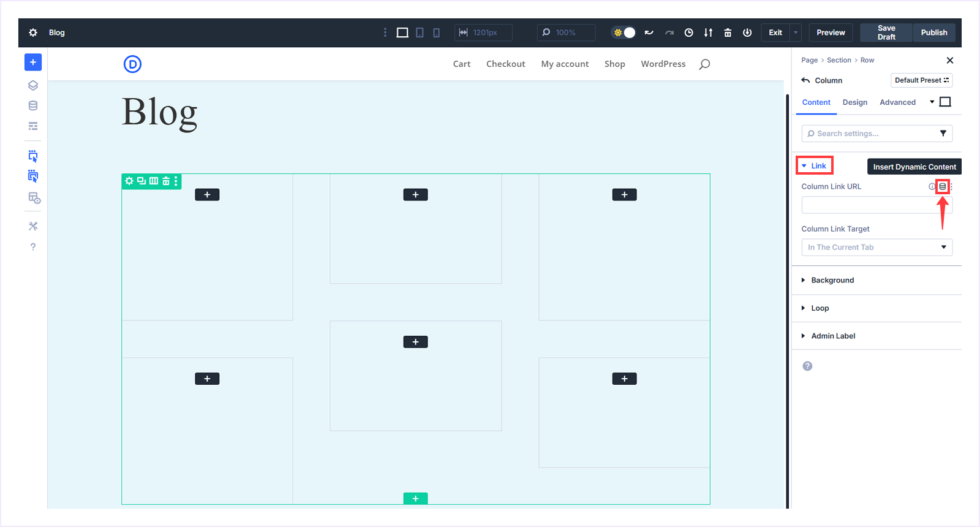Viewport: 980px width, 527px height.
Task: Click the 100% zoom field
Action: tap(566, 32)
